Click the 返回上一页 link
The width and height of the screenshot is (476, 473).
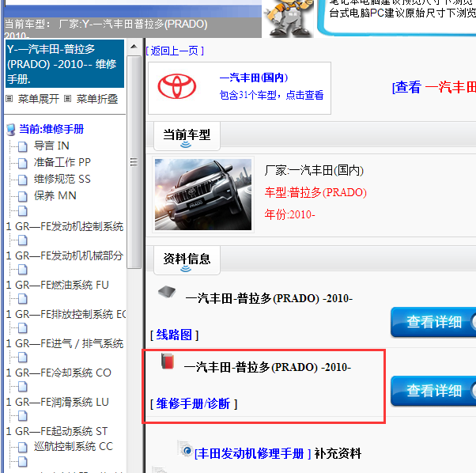pyautogui.click(x=175, y=51)
